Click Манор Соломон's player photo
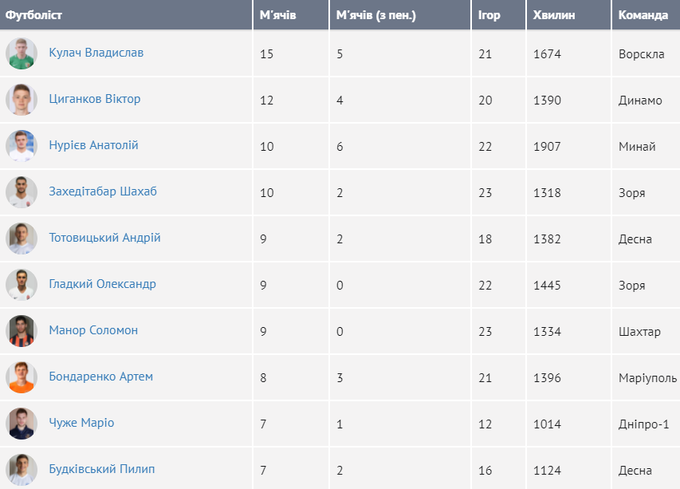Screen dimensions: 680x489 click(21, 331)
